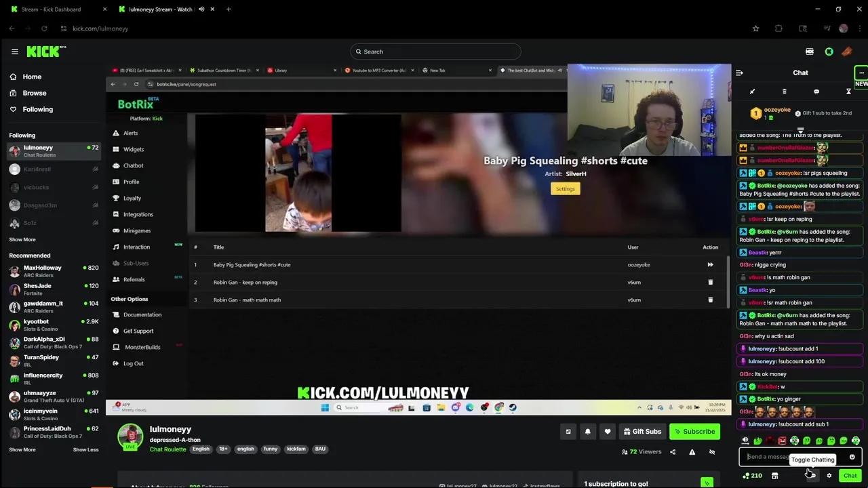Send message with the green Chat button
This screenshot has width=868, height=488.
pos(850,476)
